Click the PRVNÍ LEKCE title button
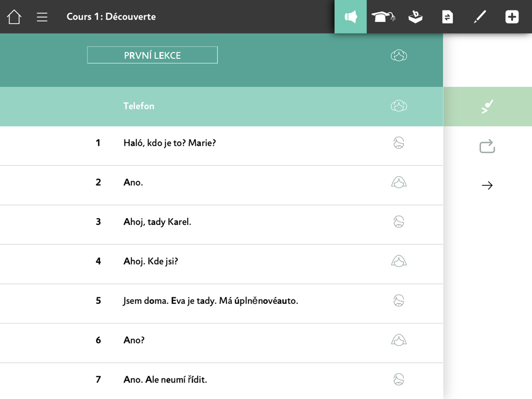The height and width of the screenshot is (399, 532). pos(152,55)
